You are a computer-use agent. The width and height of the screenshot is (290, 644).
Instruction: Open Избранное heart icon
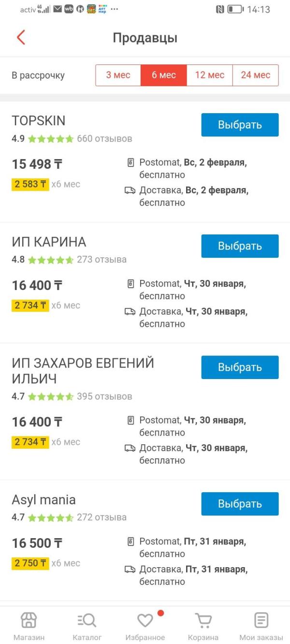click(145, 620)
